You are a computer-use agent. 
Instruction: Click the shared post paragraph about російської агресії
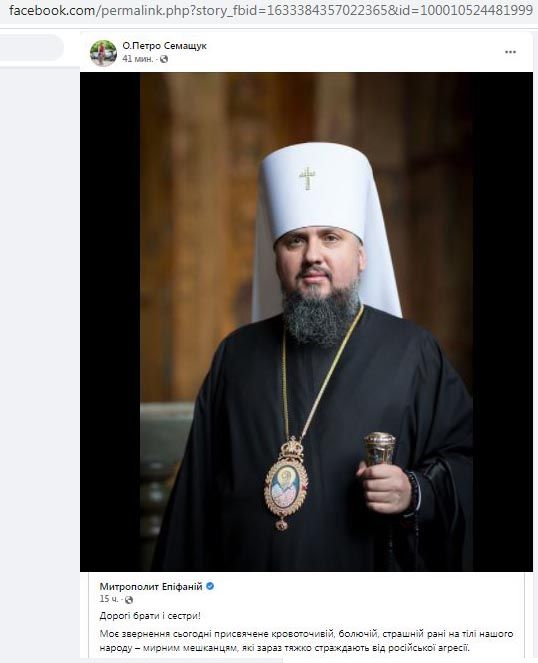(306, 641)
